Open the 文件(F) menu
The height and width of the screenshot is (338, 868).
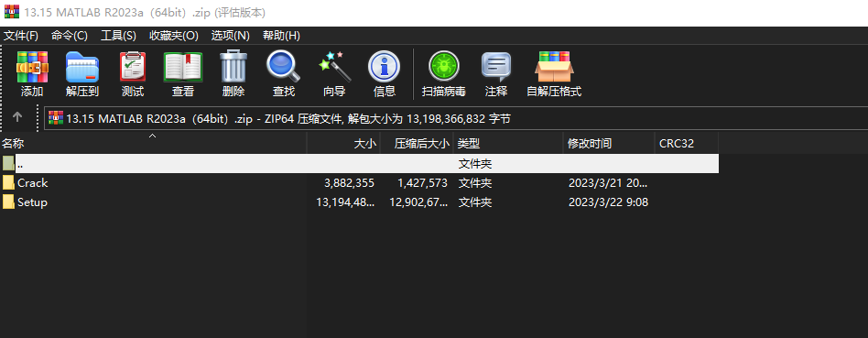point(21,36)
